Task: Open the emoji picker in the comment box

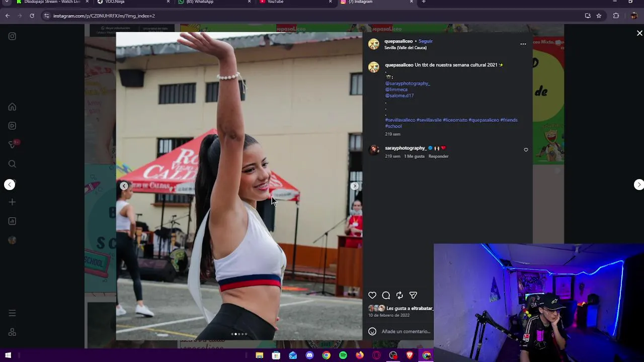Action: pos(372,331)
